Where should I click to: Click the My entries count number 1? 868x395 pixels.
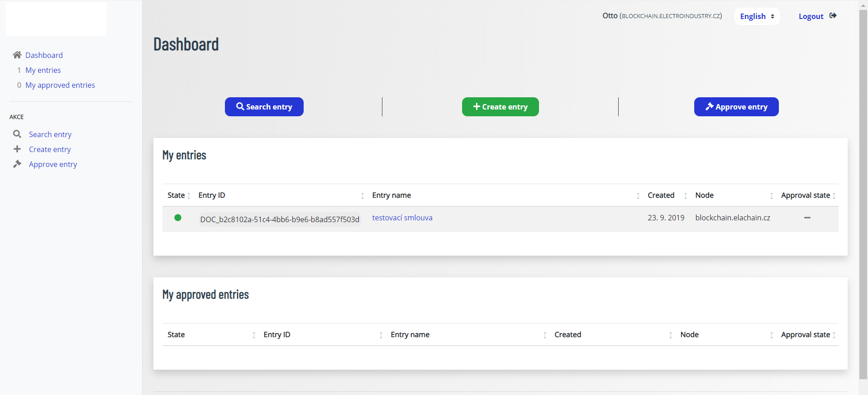[x=19, y=70]
